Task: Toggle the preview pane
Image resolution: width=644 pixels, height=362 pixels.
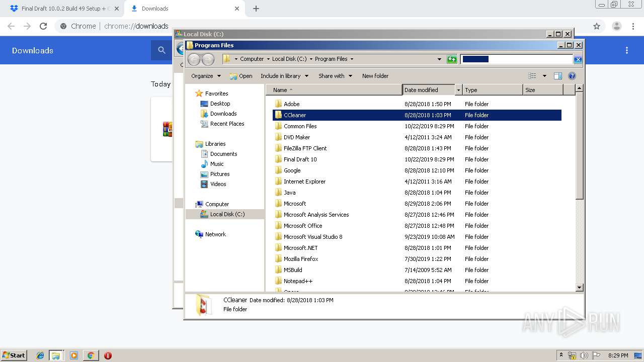Action: (557, 76)
